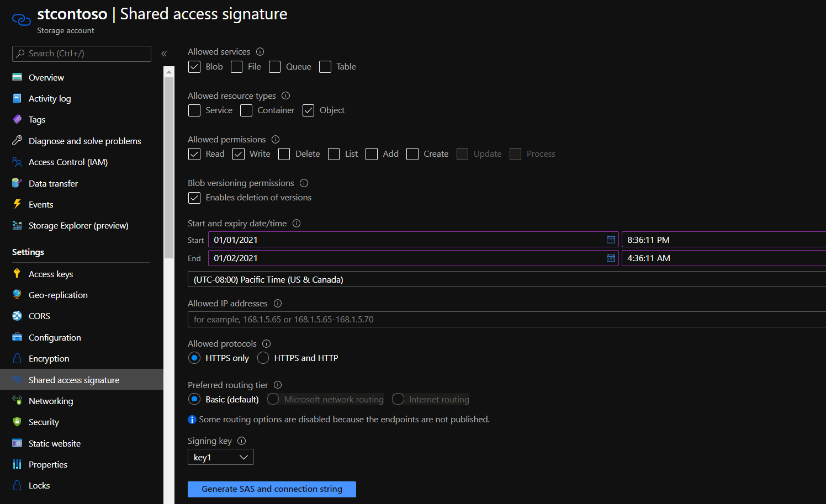
Task: Click the Locks padlock icon
Action: point(17,485)
